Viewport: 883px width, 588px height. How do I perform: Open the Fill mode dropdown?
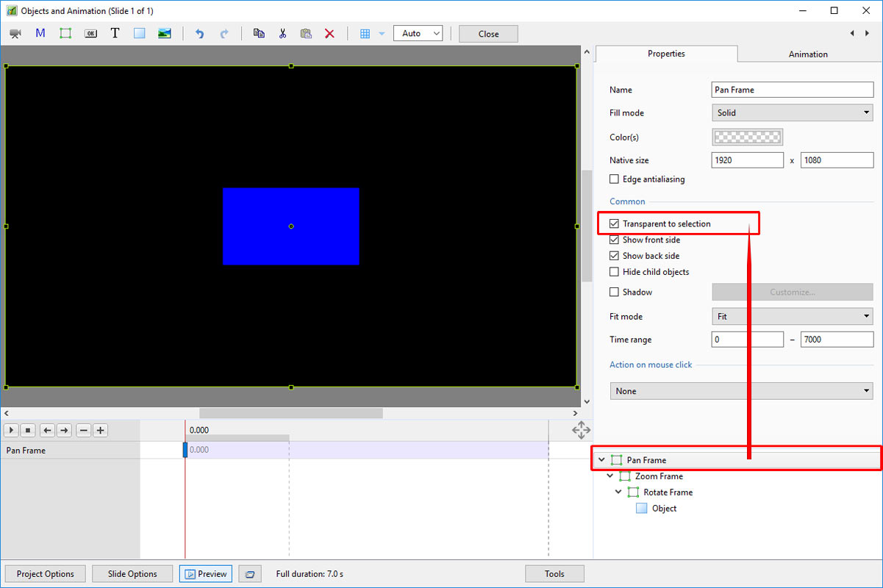pos(793,113)
